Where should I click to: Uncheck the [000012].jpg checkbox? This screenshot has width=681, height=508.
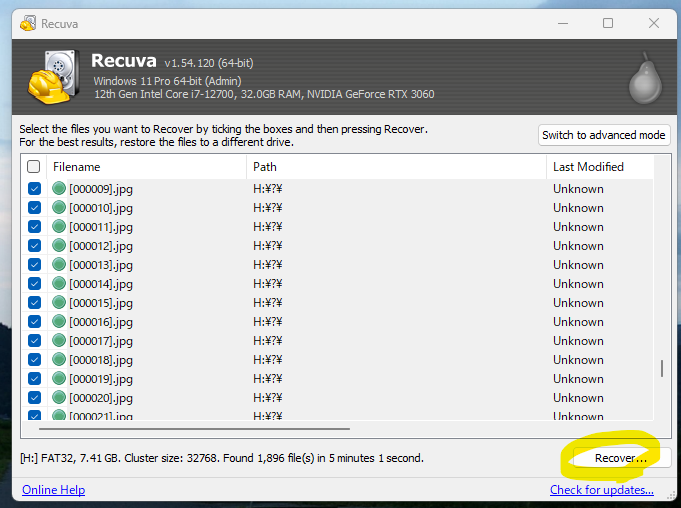point(34,245)
